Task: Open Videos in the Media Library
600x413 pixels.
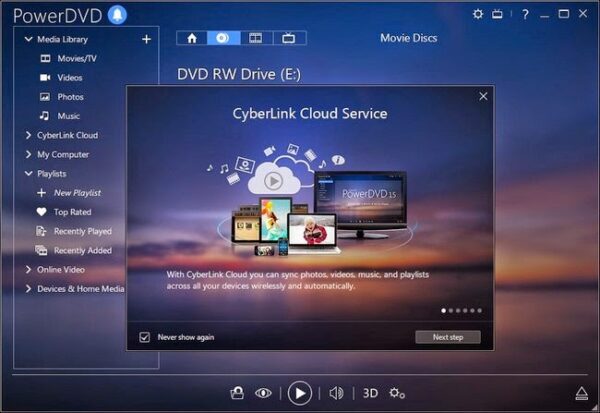Action: pos(61,78)
